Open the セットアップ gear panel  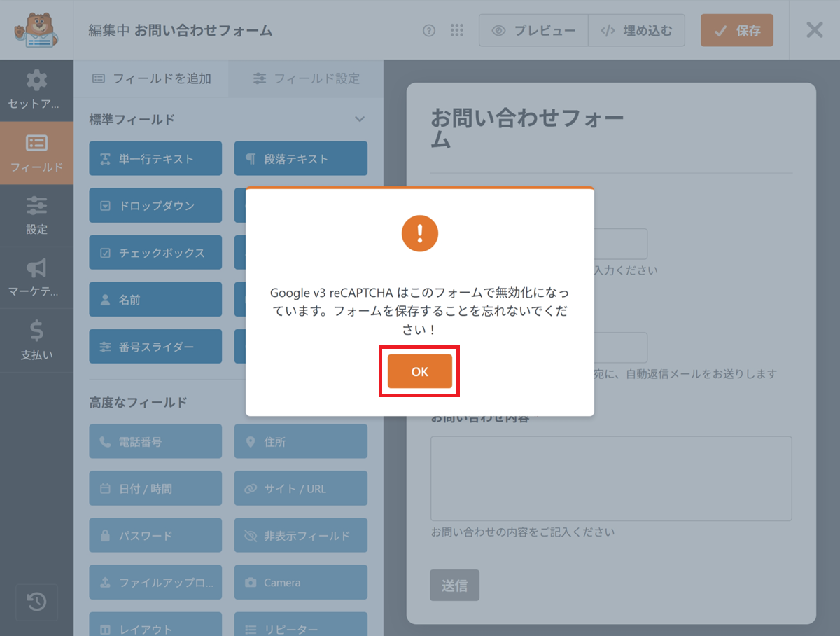point(36,90)
